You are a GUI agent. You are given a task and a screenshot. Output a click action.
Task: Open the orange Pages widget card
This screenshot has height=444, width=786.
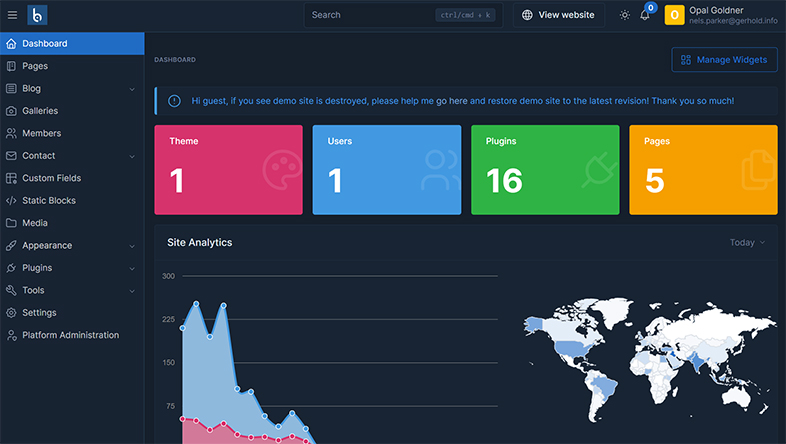(x=703, y=170)
